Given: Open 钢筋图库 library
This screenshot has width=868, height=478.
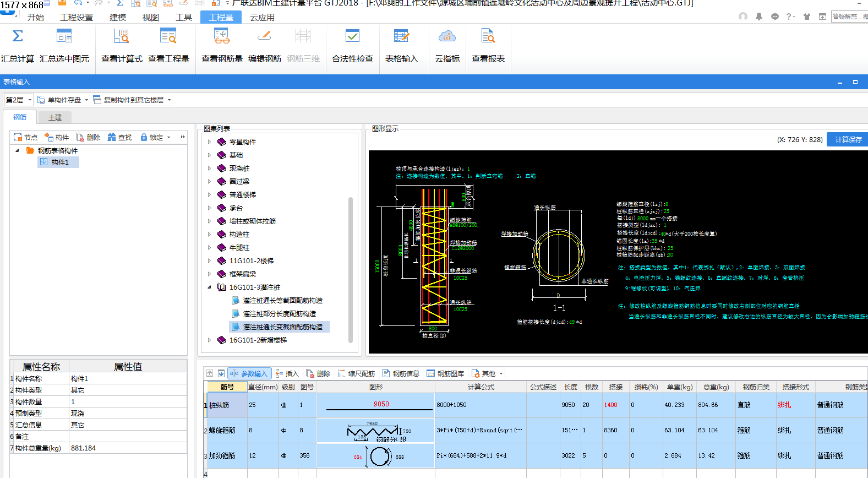Looking at the screenshot, I should tap(445, 373).
